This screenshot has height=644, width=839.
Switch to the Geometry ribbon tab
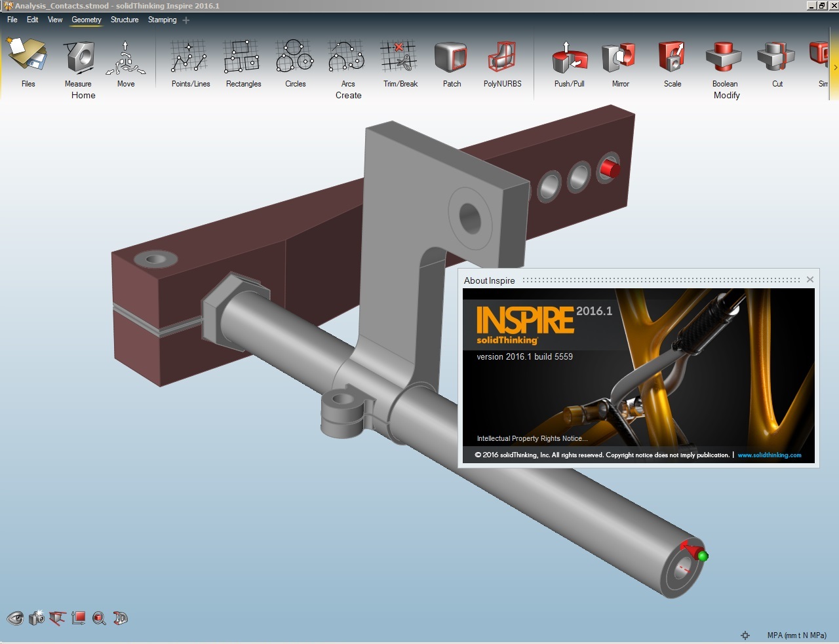point(87,20)
